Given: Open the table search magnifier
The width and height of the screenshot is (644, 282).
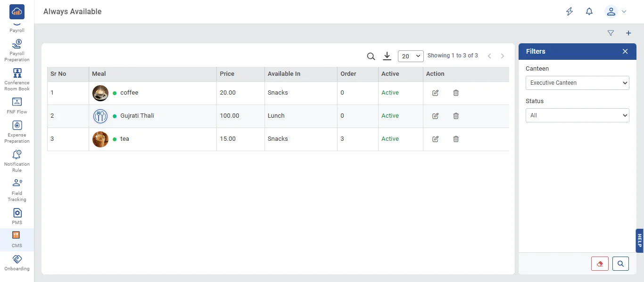Looking at the screenshot, I should [371, 56].
